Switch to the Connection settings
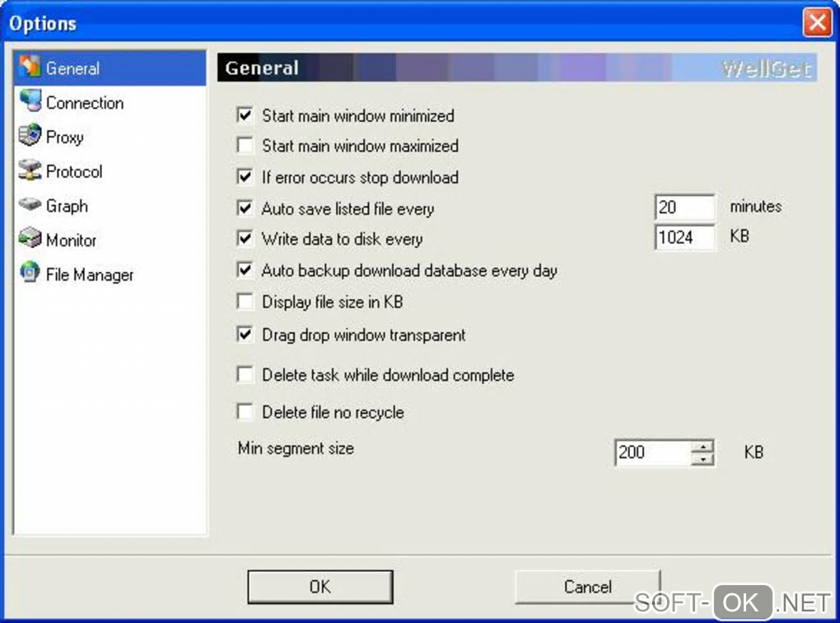This screenshot has height=623, width=840. point(85,102)
